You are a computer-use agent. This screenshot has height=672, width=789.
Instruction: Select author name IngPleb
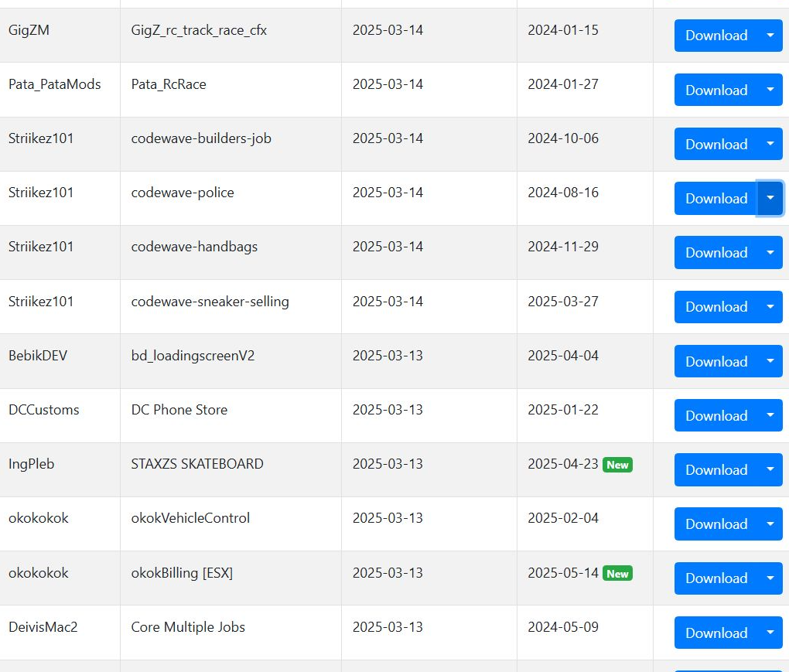click(31, 464)
